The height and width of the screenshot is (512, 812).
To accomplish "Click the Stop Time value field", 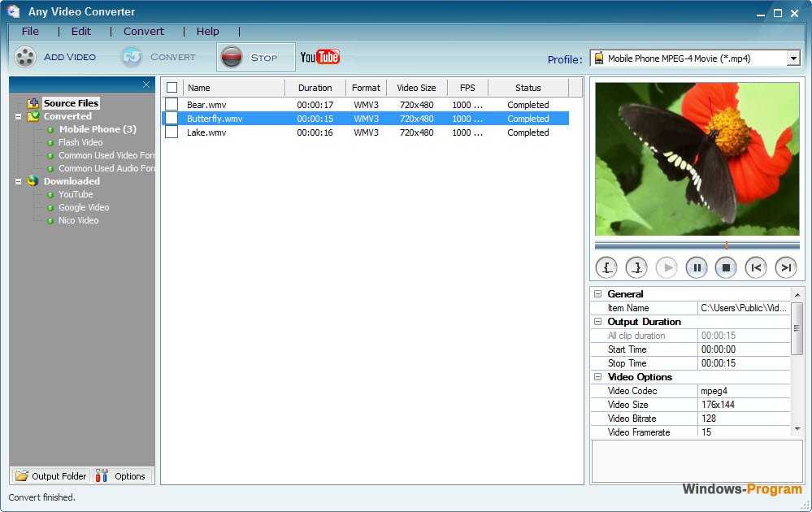I will [x=744, y=363].
